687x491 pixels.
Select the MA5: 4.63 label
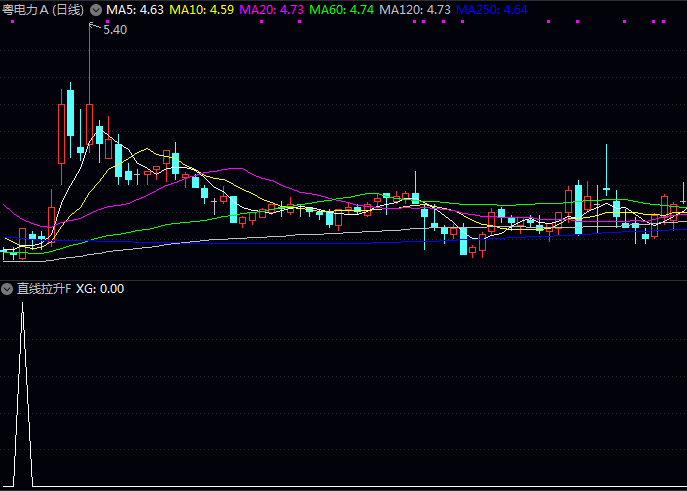[135, 9]
